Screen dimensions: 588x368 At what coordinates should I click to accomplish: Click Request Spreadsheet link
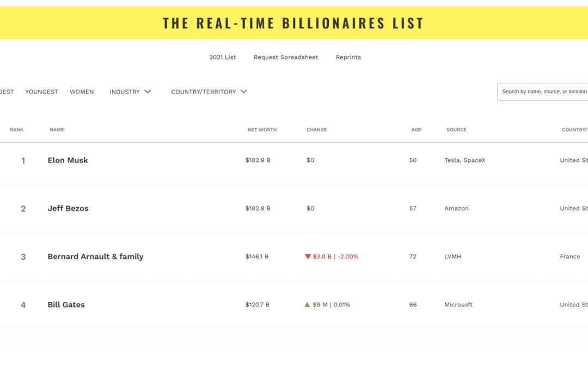pos(286,57)
